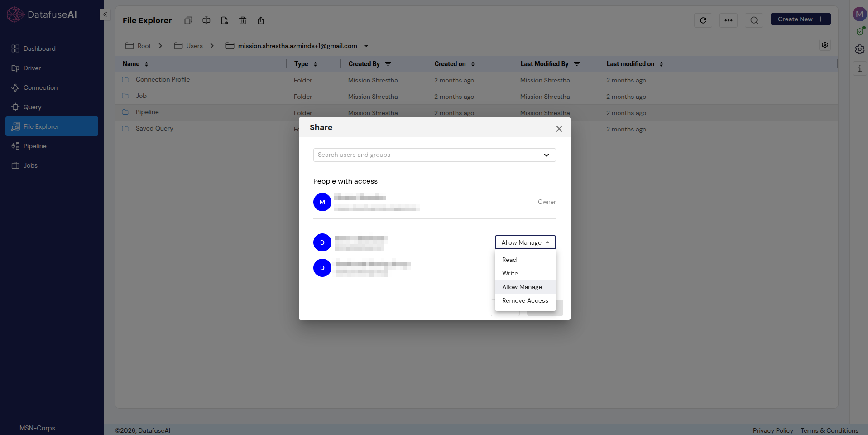The image size is (868, 435).
Task: Open the Job folder
Action: (x=141, y=96)
